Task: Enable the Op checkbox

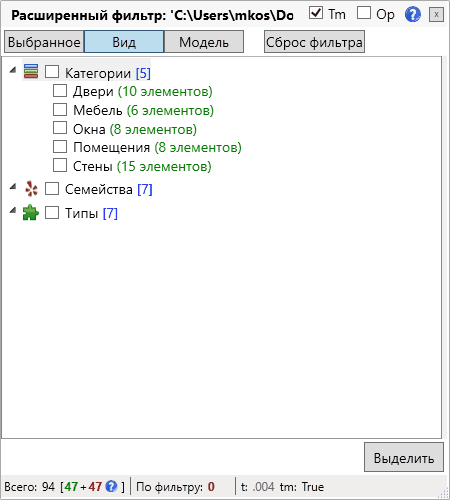Action: [x=364, y=13]
